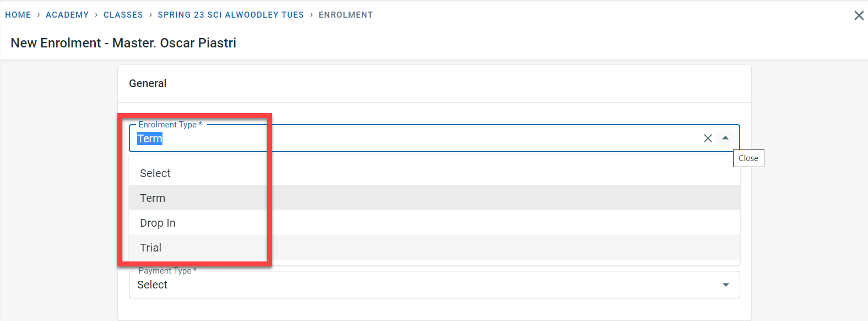Open CLASSES breadcrumb link

pyautogui.click(x=123, y=15)
